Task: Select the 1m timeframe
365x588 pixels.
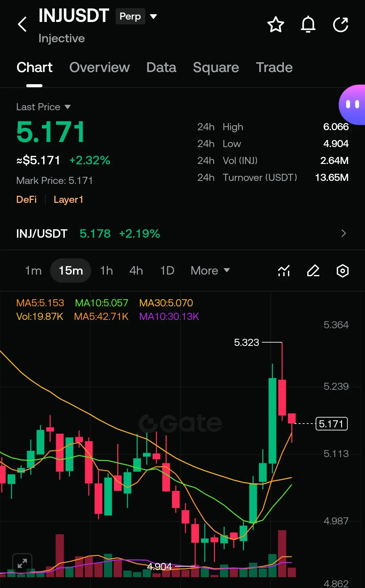Action: coord(33,271)
